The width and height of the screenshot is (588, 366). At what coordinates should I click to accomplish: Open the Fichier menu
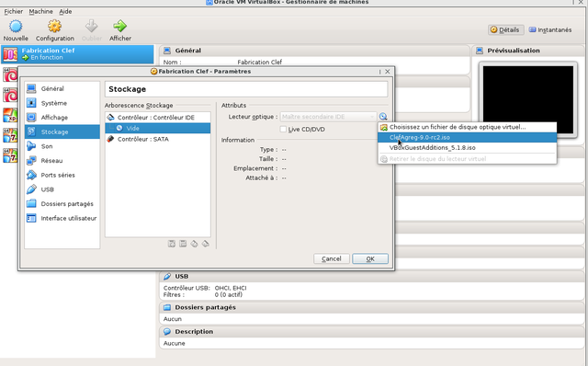[x=14, y=11]
